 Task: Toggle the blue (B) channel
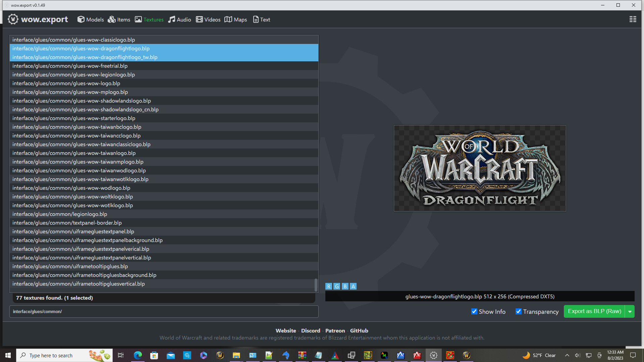pos(345,286)
